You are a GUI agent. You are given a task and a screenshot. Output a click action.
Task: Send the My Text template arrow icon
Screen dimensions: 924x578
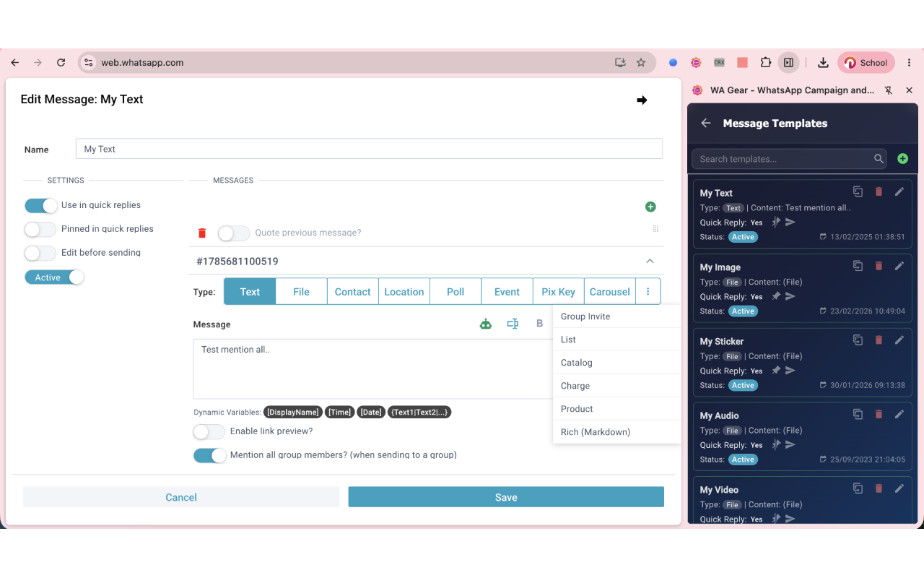click(790, 222)
